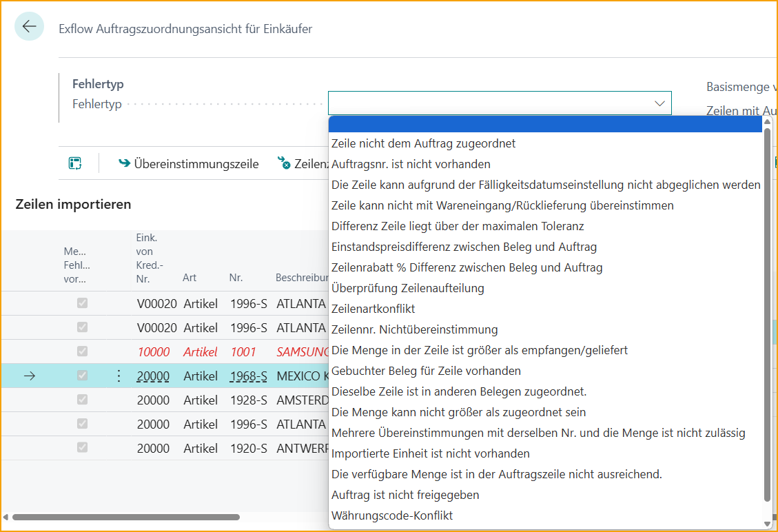Select 'Auftrag ist not freigegeben' entry: Auftrag ist nicht freigegeben
The width and height of the screenshot is (778, 532).
405,495
